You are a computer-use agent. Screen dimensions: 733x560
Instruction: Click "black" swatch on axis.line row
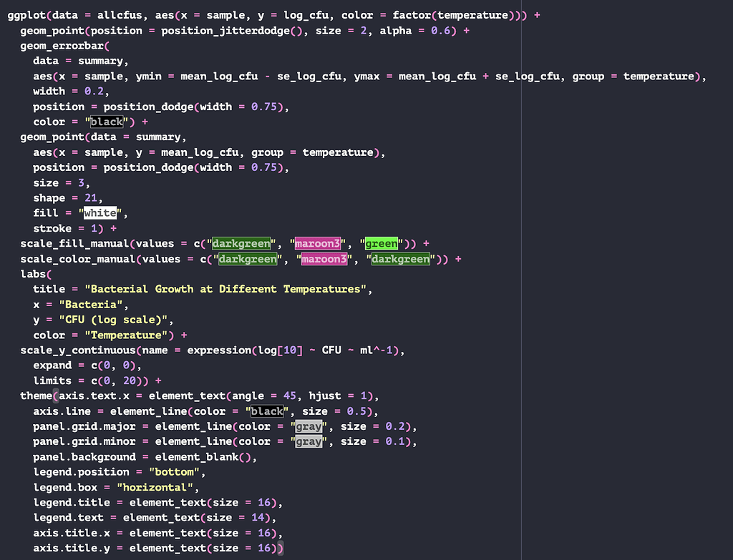(266, 411)
